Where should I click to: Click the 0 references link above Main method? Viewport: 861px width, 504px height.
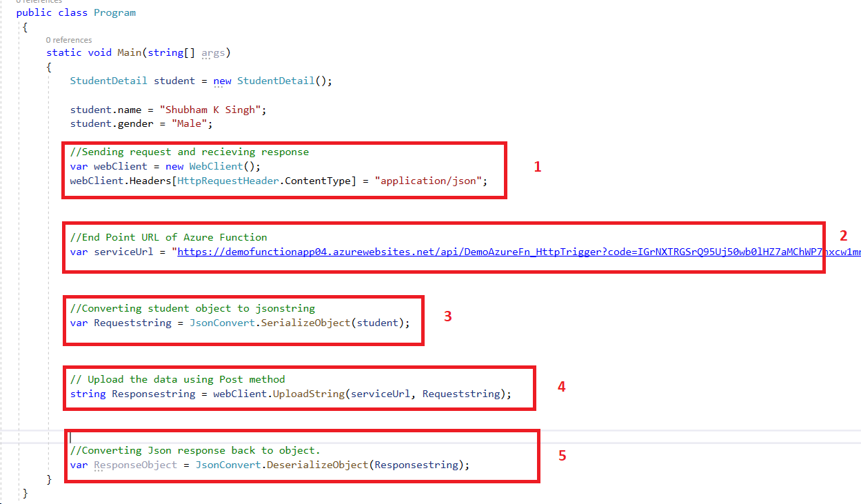pos(70,40)
